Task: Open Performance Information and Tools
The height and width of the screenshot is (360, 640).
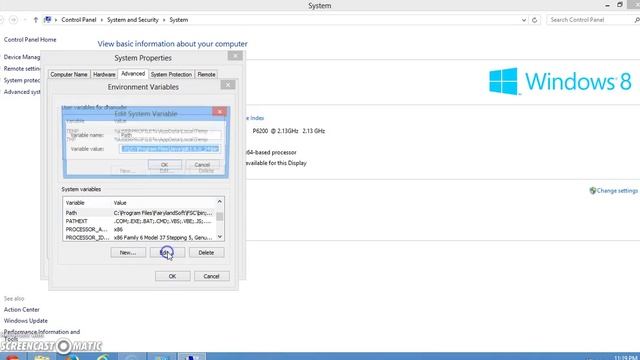Action: [42, 335]
